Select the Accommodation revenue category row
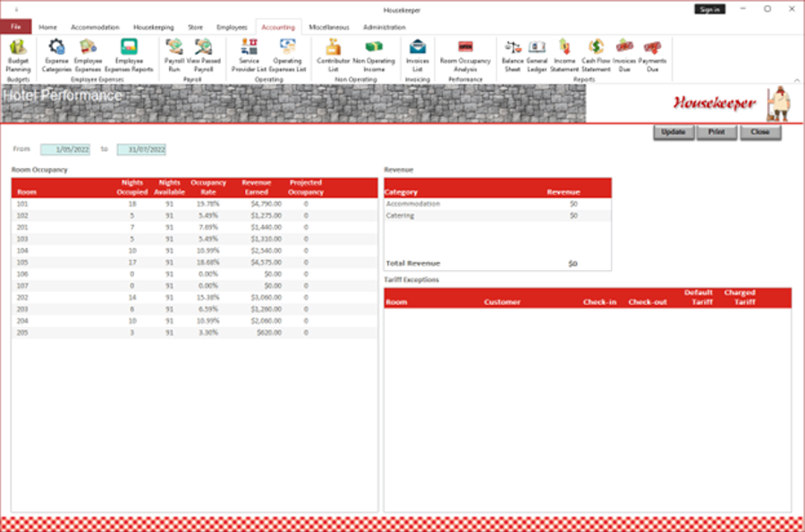 497,204
